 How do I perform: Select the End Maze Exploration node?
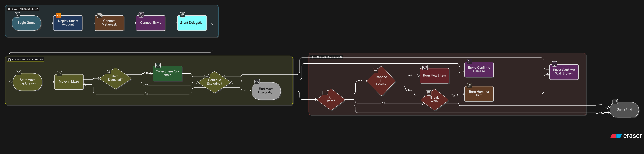(x=266, y=91)
